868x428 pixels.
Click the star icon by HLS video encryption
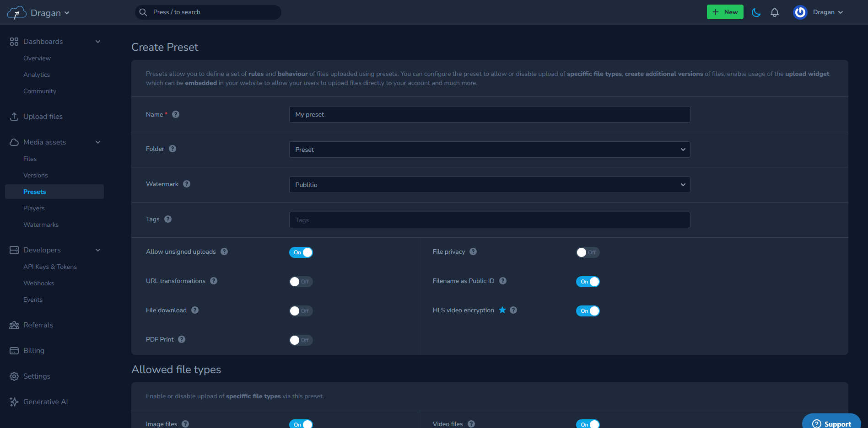(502, 310)
